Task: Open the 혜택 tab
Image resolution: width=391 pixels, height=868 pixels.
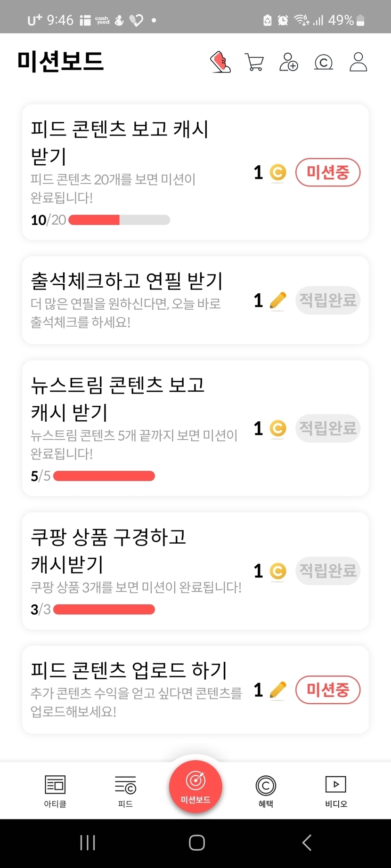Action: [x=266, y=791]
